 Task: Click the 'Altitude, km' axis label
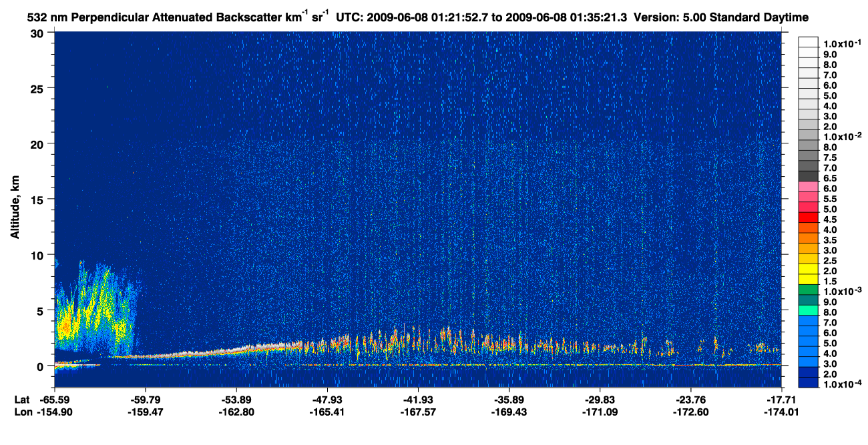[15, 209]
